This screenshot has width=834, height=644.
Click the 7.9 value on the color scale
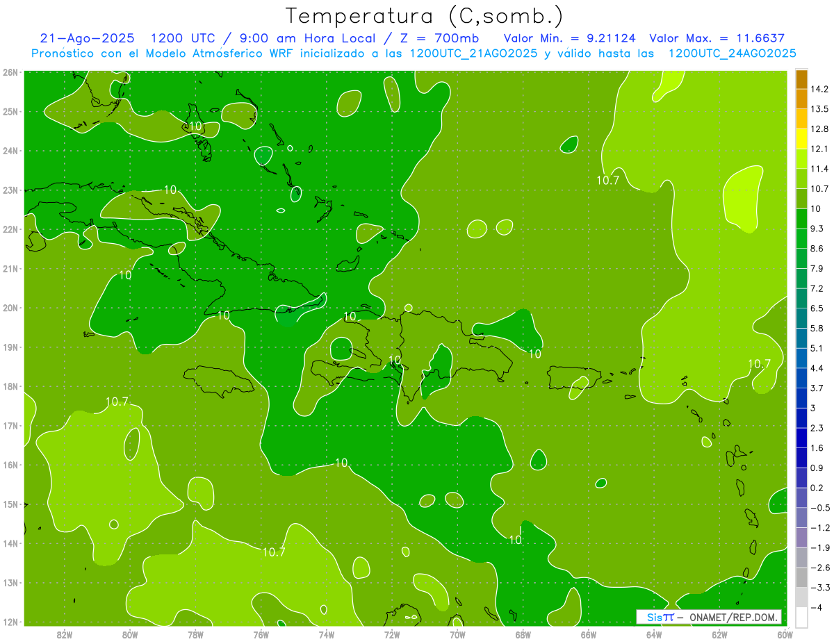click(x=817, y=268)
